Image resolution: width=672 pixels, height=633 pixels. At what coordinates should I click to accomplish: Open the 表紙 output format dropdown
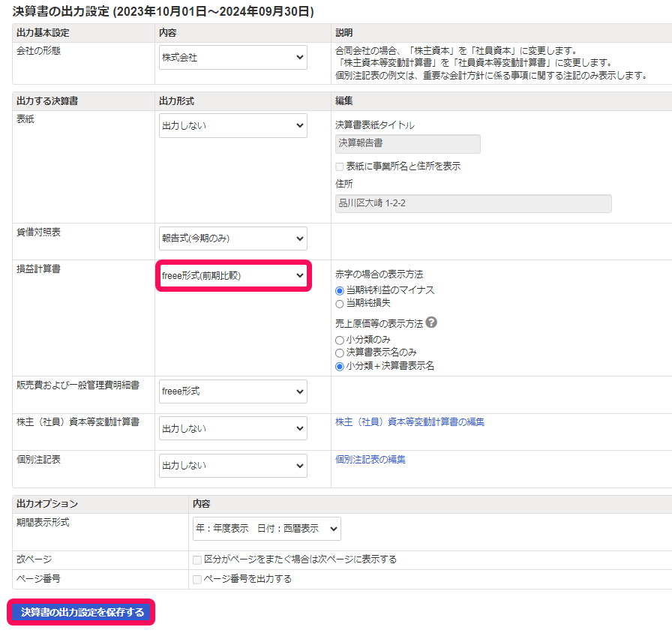click(232, 125)
